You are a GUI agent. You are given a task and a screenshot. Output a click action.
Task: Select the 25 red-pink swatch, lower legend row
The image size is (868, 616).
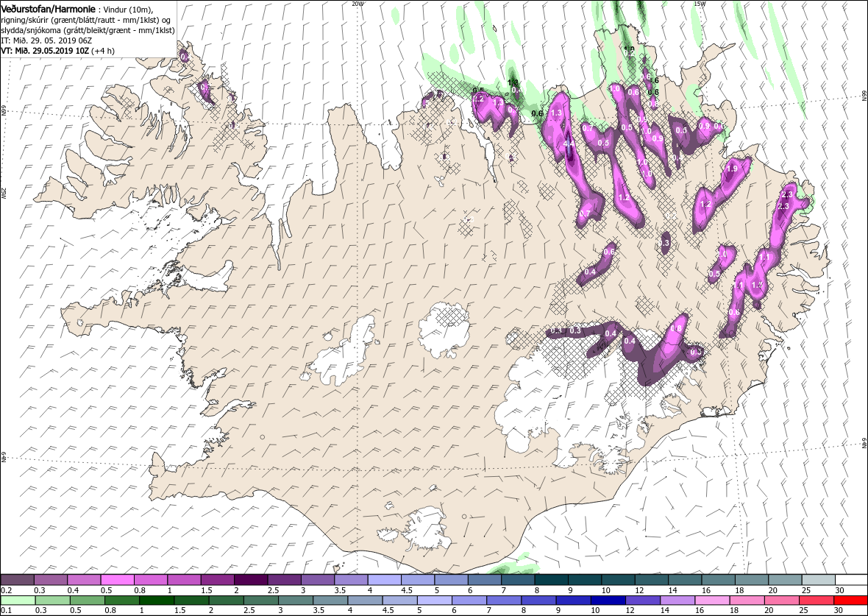click(816, 601)
